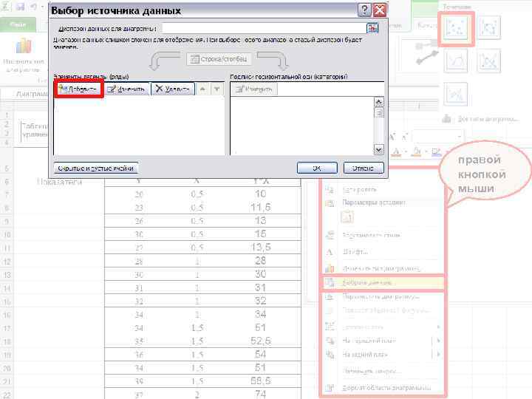Viewport: 532px width, 399px height.
Task: Select scatter with smooth lines and markers
Action: [x=488, y=27]
